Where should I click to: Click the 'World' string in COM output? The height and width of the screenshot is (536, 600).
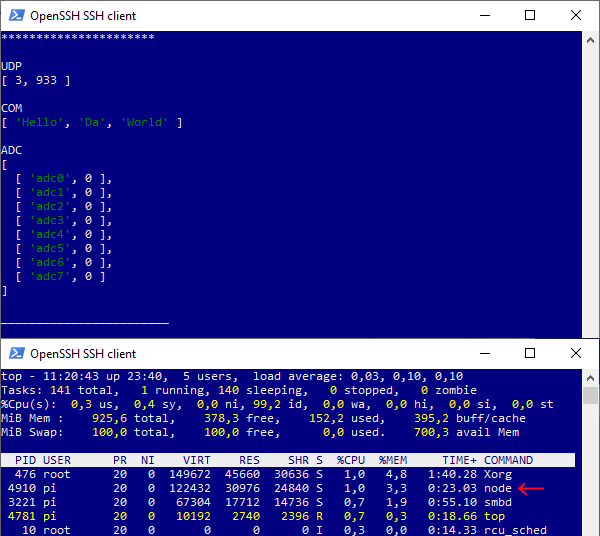(144, 122)
